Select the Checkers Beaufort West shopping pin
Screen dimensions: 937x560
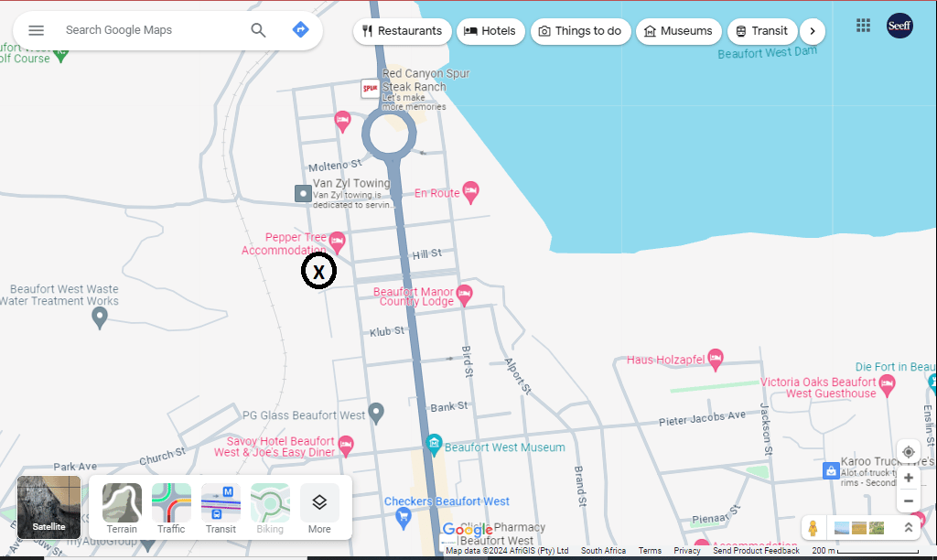point(404,518)
